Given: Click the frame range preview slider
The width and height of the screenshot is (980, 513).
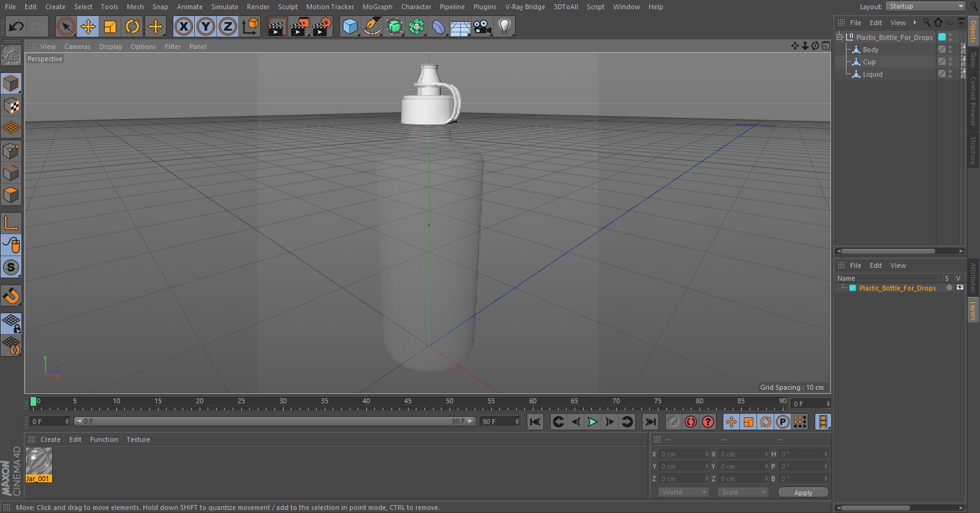Looking at the screenshot, I should coord(274,421).
